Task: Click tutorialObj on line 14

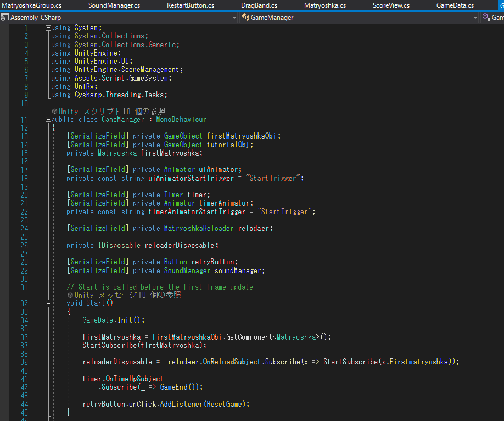Action: 228,145
